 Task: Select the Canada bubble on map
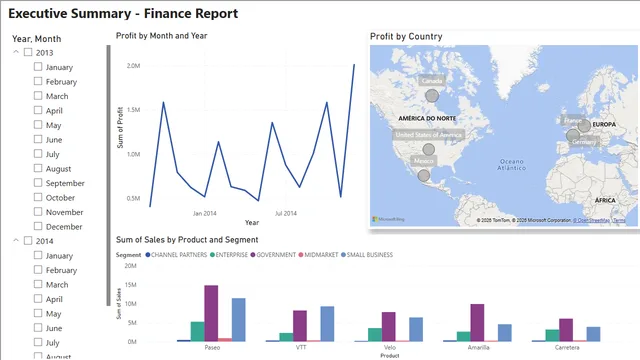point(432,96)
